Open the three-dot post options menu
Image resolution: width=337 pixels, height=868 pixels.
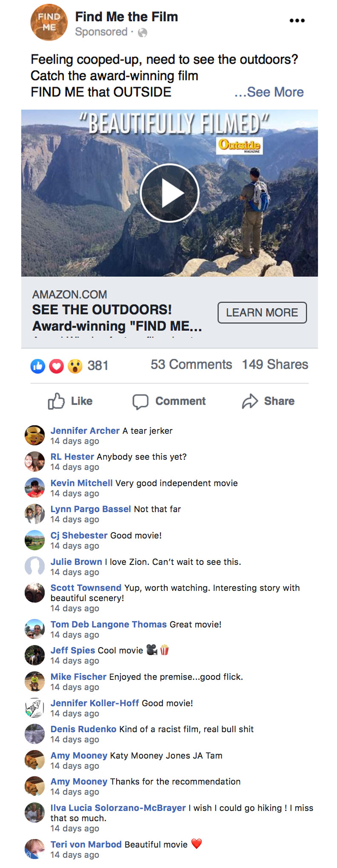297,20
